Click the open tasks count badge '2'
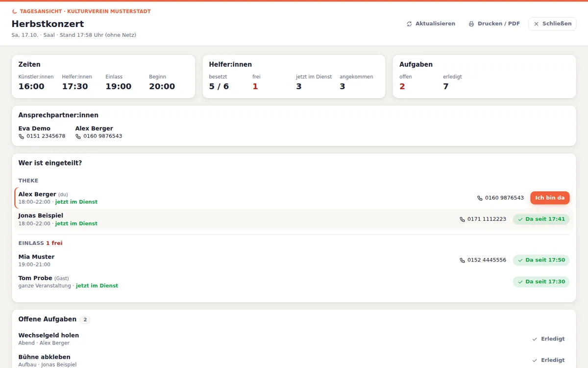 click(85, 320)
